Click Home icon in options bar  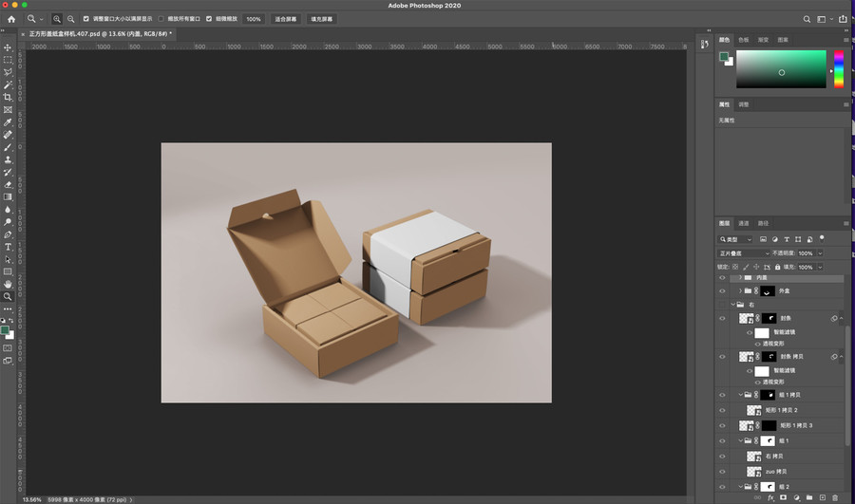(11, 19)
